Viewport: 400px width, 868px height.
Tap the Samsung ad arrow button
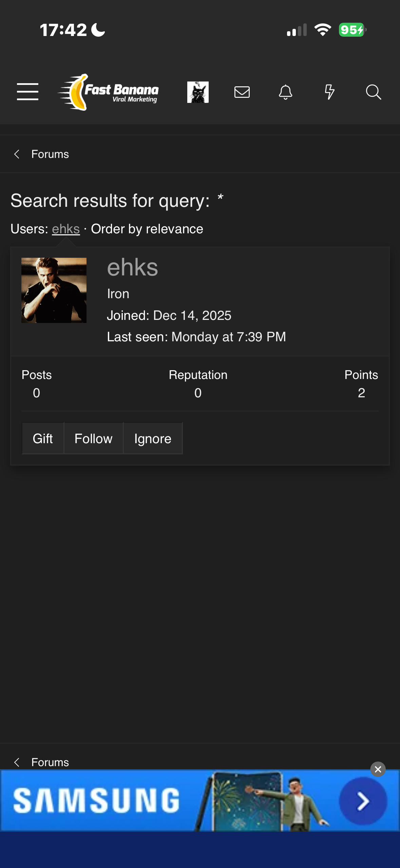[363, 801]
